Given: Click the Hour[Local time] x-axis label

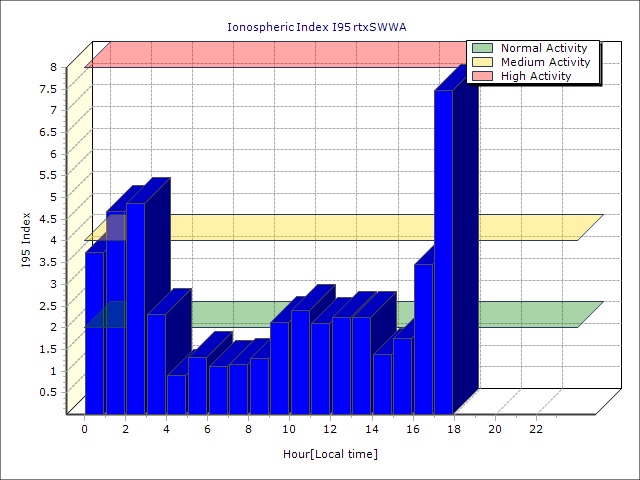Looking at the screenshot, I should click(x=330, y=454).
